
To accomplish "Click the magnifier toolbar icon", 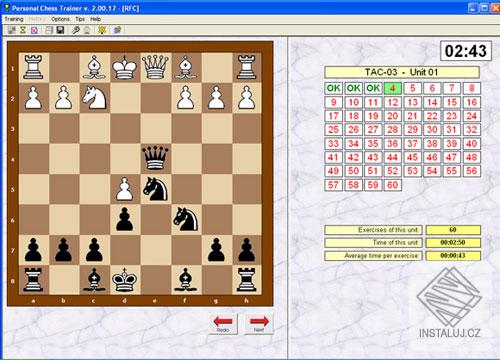I will tap(76, 30).
